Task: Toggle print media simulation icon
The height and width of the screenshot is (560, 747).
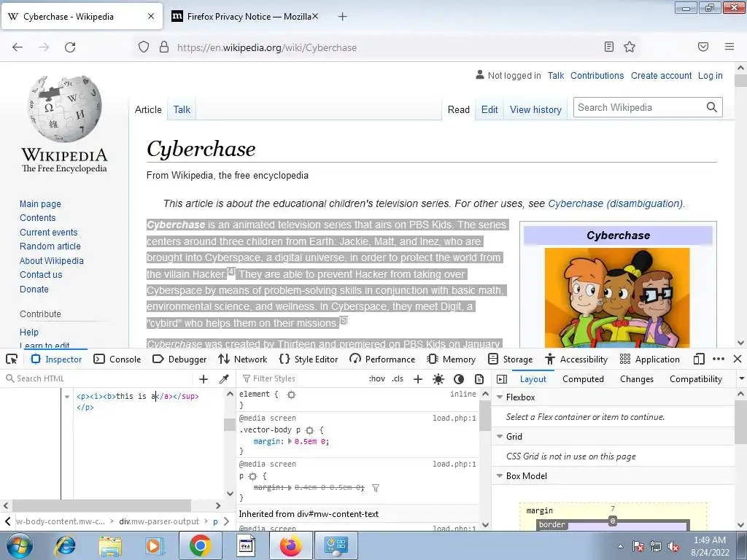Action: coord(479,378)
